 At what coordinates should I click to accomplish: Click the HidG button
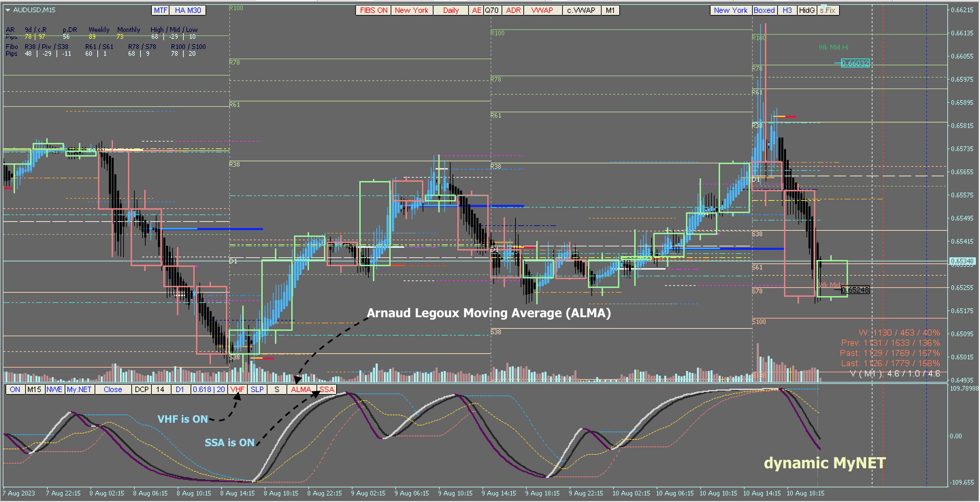click(x=806, y=10)
